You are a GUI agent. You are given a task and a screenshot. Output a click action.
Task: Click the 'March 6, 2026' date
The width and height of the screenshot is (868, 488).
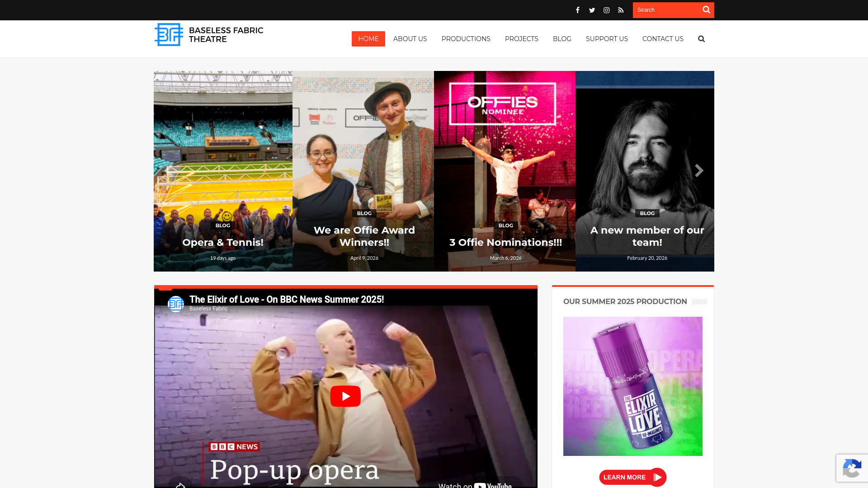(506, 258)
